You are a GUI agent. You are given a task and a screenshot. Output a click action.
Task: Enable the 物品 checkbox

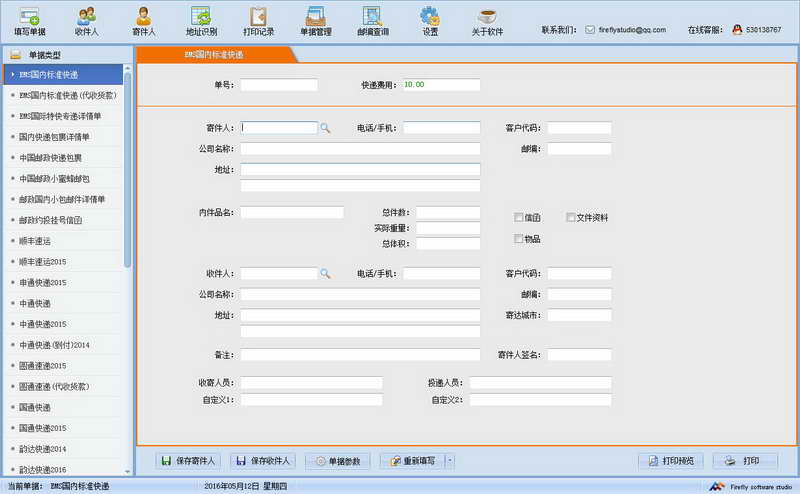(518, 238)
